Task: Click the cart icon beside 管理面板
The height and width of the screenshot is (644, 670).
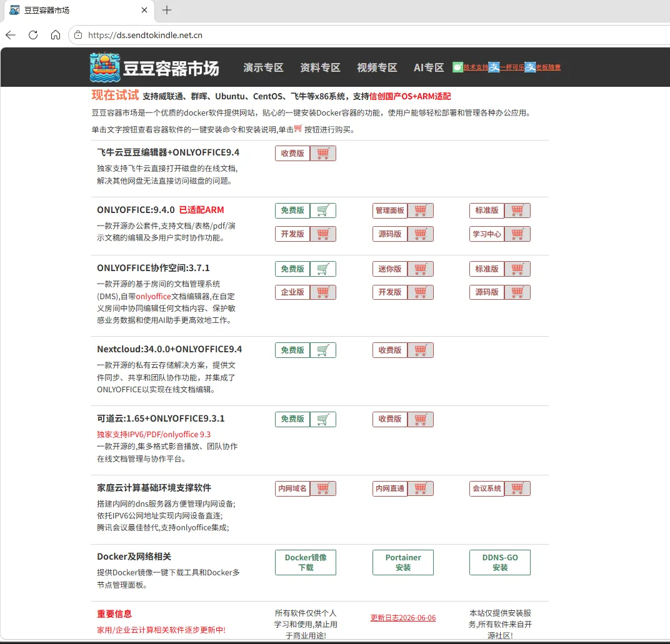Action: [x=421, y=211]
